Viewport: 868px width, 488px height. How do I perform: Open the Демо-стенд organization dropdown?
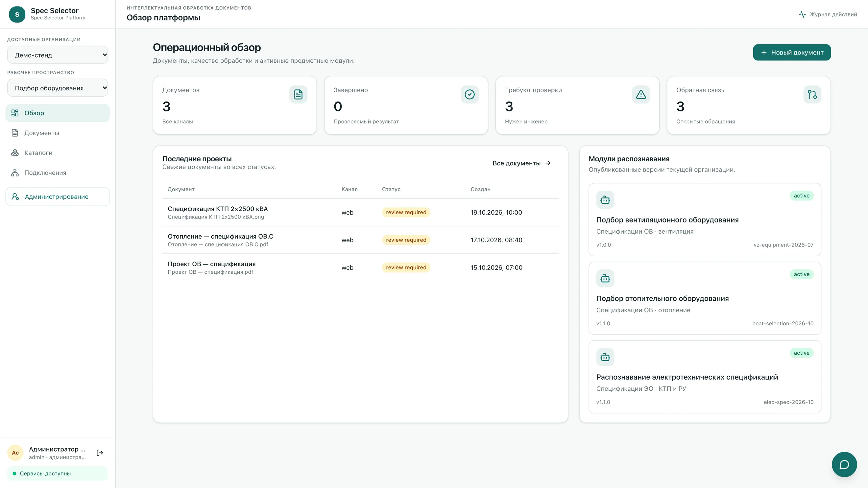[58, 55]
